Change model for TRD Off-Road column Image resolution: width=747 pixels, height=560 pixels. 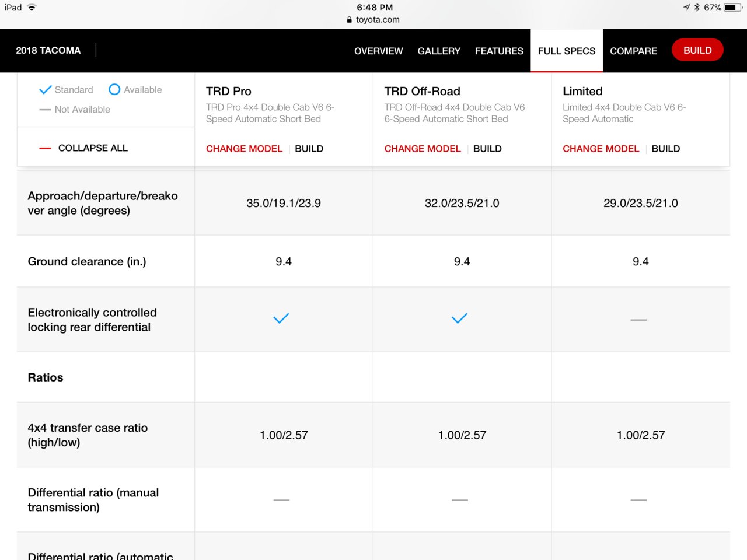point(423,149)
